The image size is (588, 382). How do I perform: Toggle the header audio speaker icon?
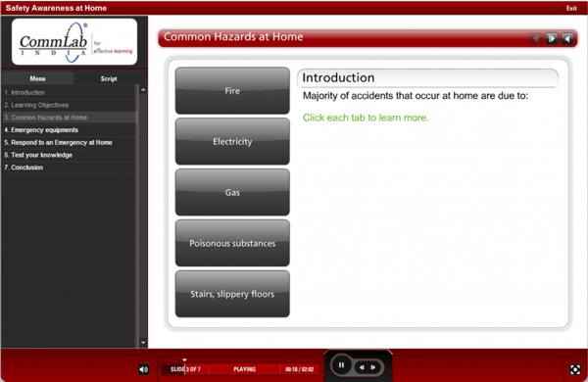[567, 38]
